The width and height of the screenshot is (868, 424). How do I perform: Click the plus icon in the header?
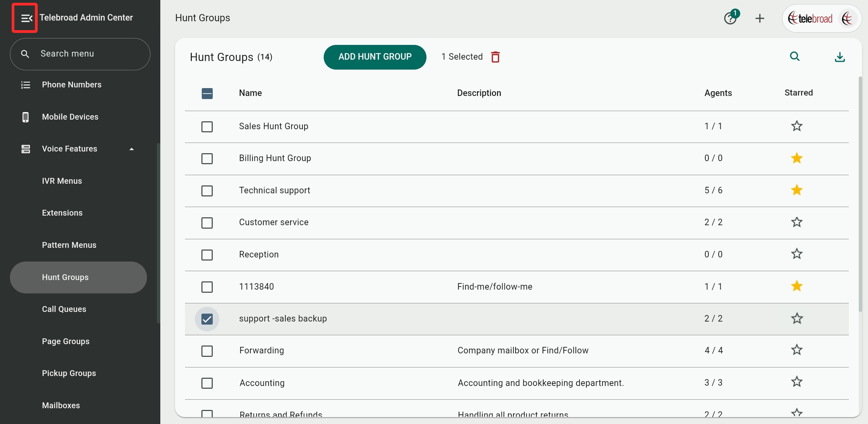tap(760, 18)
